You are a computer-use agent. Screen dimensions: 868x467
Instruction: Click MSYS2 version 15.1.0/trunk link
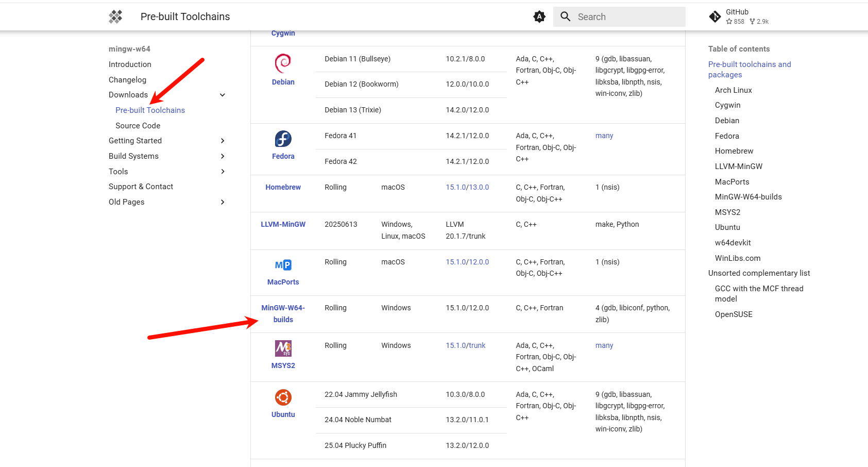[x=466, y=345]
